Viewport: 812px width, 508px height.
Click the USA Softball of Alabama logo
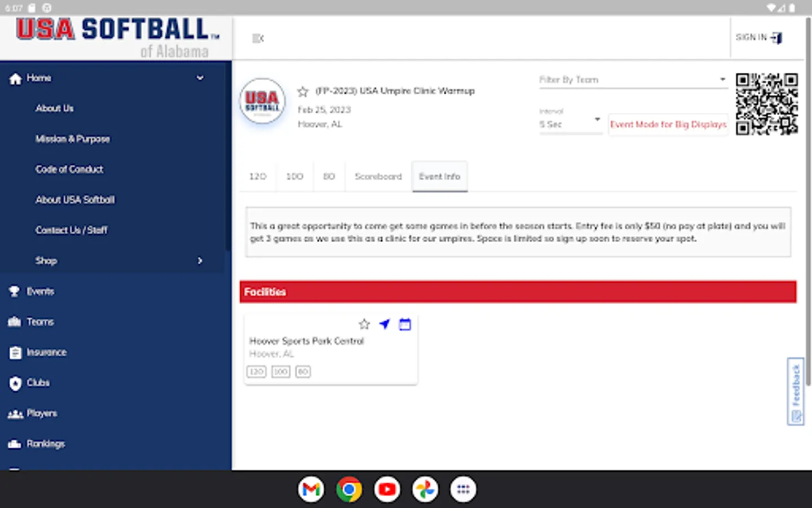click(118, 38)
